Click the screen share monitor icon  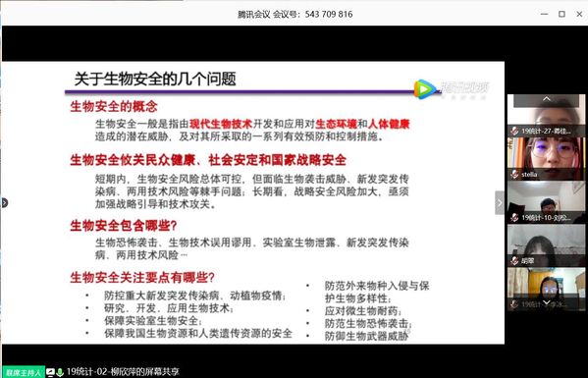[50, 372]
